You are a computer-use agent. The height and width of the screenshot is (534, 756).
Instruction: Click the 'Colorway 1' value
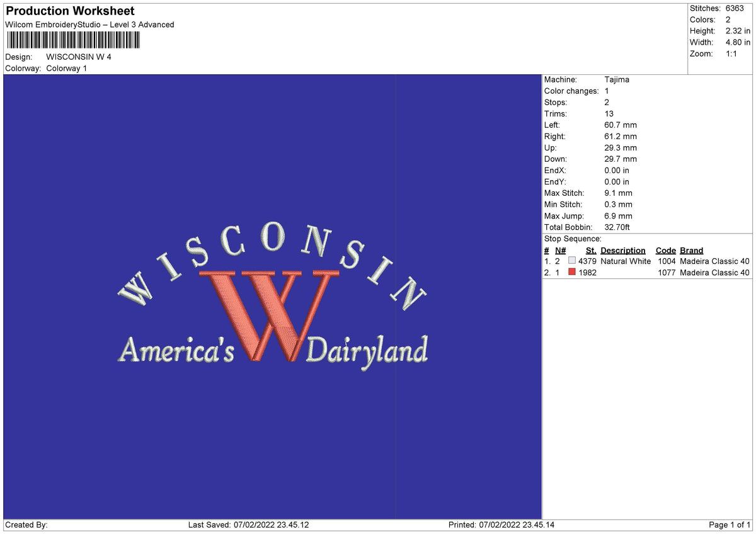[x=67, y=68]
